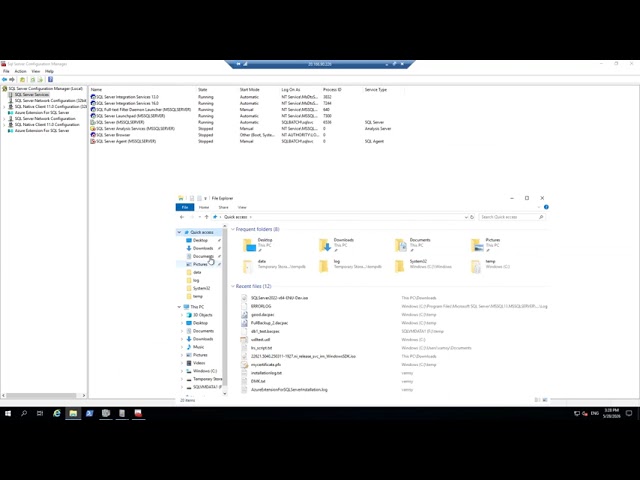Expand the File Explorer ribbon chevron
Image resolution: width=640 pixels, height=480 pixels.
point(539,207)
